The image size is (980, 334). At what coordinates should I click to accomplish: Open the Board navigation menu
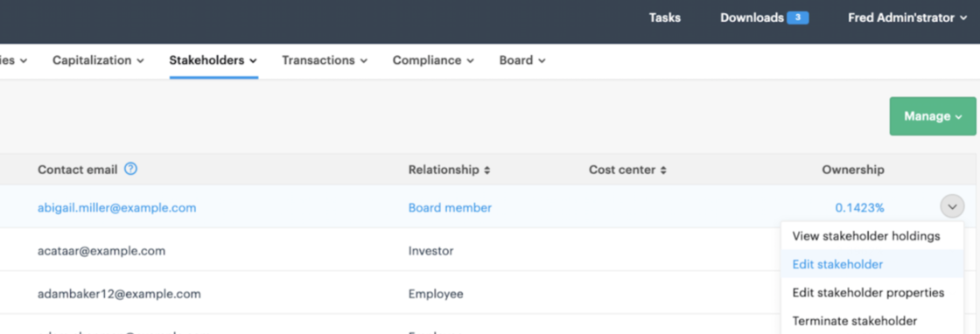(521, 60)
